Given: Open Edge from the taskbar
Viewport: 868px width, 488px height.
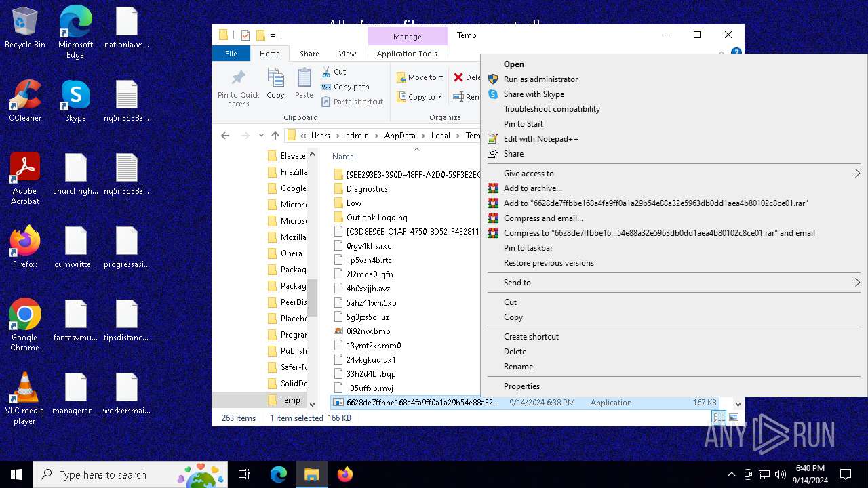Looking at the screenshot, I should pos(279,474).
